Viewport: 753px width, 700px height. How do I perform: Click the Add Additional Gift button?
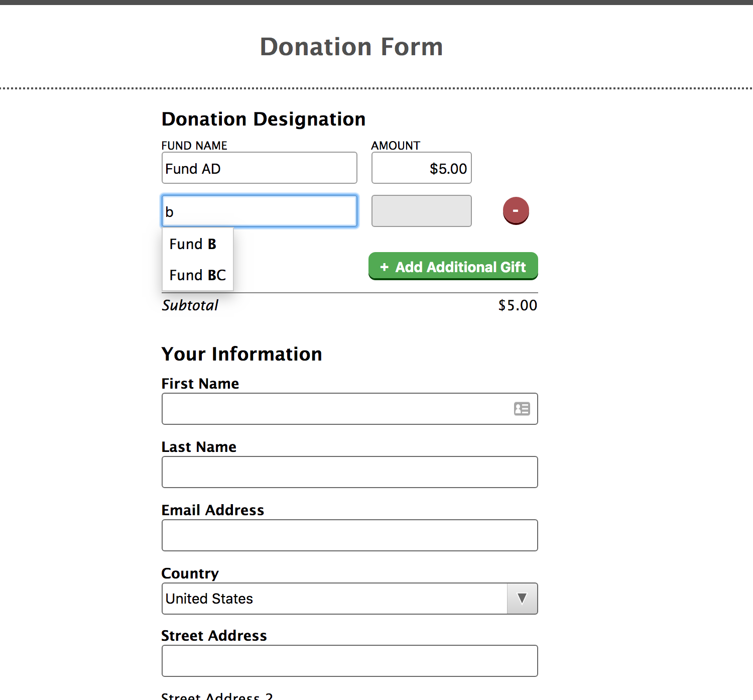click(453, 266)
